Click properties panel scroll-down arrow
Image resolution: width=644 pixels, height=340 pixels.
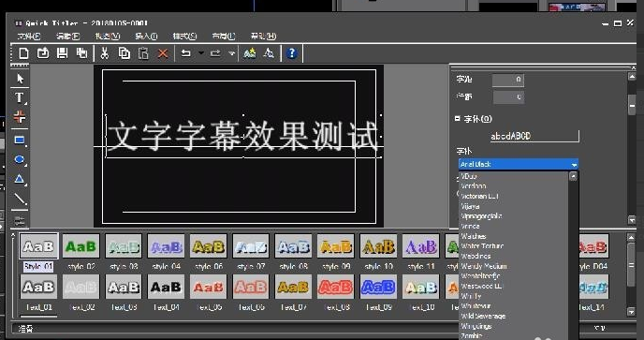(x=632, y=220)
